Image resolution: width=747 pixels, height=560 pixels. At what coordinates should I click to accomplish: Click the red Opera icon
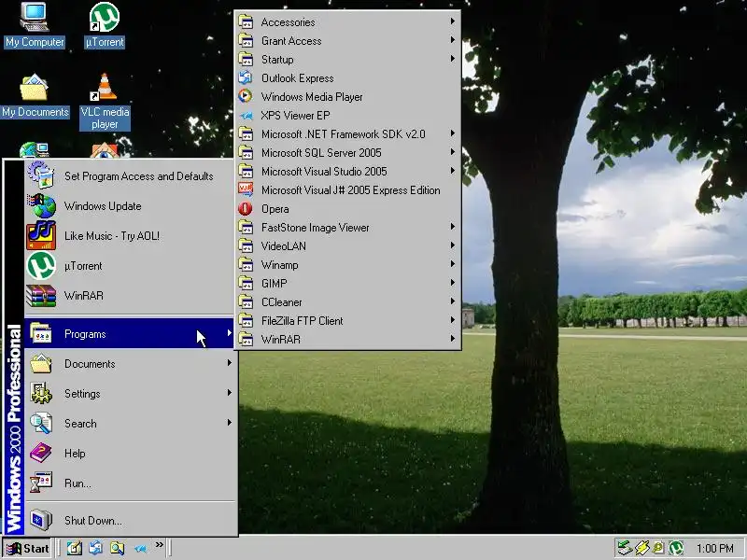pyautogui.click(x=246, y=208)
